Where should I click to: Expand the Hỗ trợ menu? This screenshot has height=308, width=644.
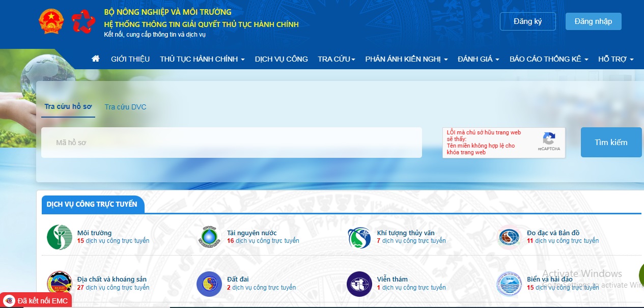[x=616, y=59]
